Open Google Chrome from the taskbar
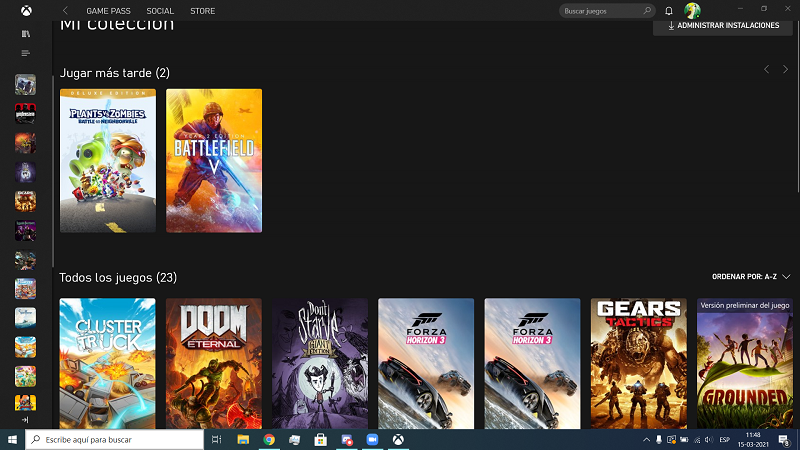 click(269, 439)
